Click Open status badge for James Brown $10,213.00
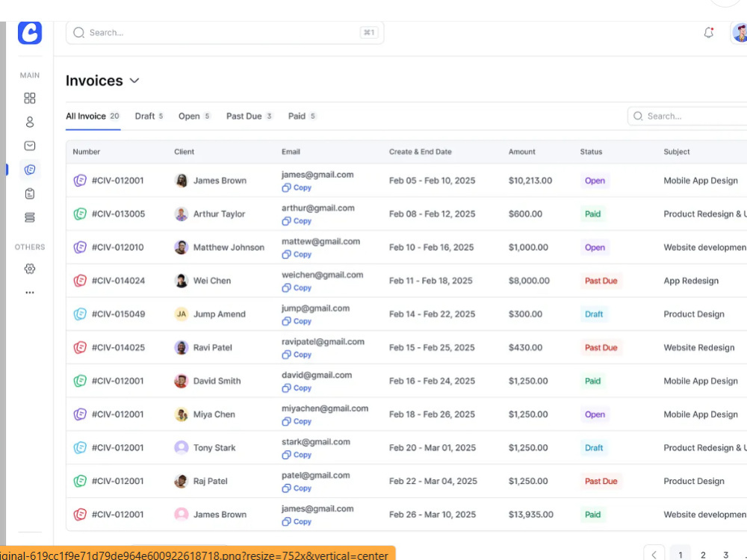Viewport: 747px width, 560px height. 595,181
